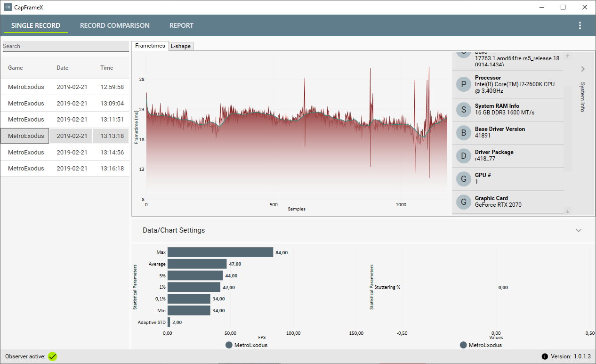The height and width of the screenshot is (364, 596).
Task: Click the r418_77 driver package value
Action: coord(485,159)
